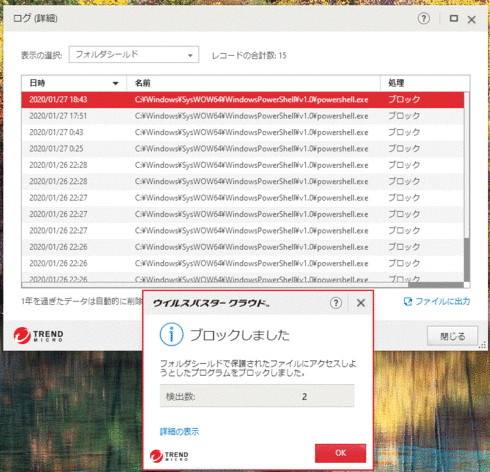Click the ファイルに出力 export link

(443, 301)
